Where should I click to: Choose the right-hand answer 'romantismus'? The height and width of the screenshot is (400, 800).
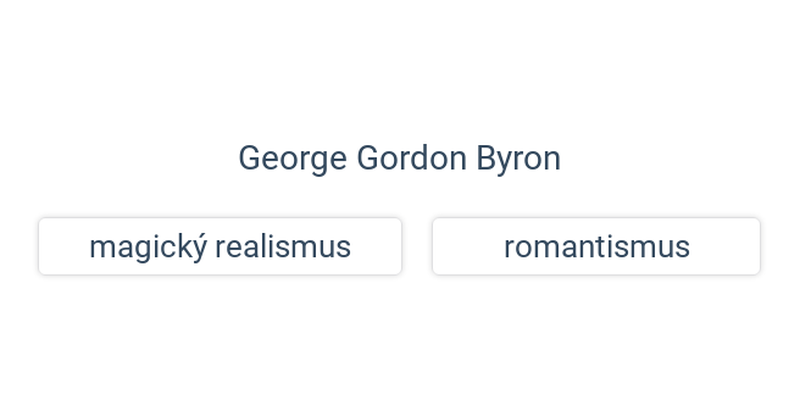click(596, 246)
